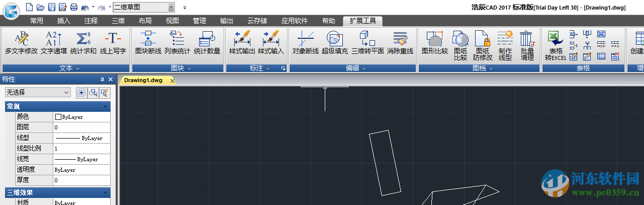Click the quick select button in 特性
The width and height of the screenshot is (644, 205).
coord(105,92)
